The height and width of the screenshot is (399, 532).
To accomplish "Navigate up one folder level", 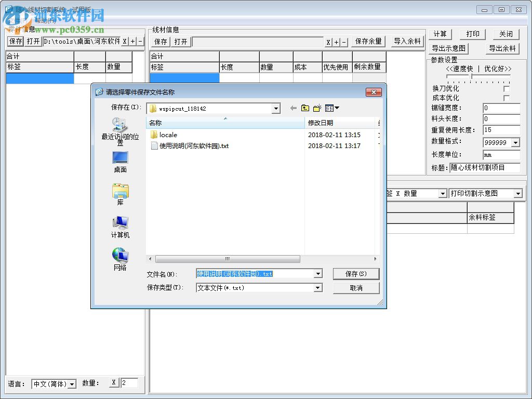I will [305, 108].
